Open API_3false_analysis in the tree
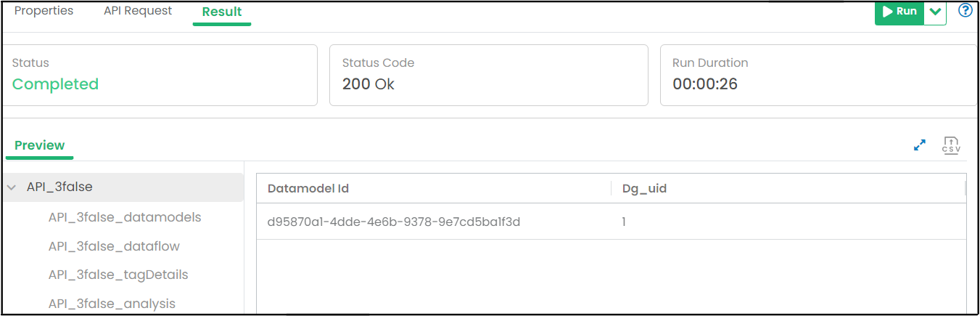The width and height of the screenshot is (980, 316). [112, 304]
